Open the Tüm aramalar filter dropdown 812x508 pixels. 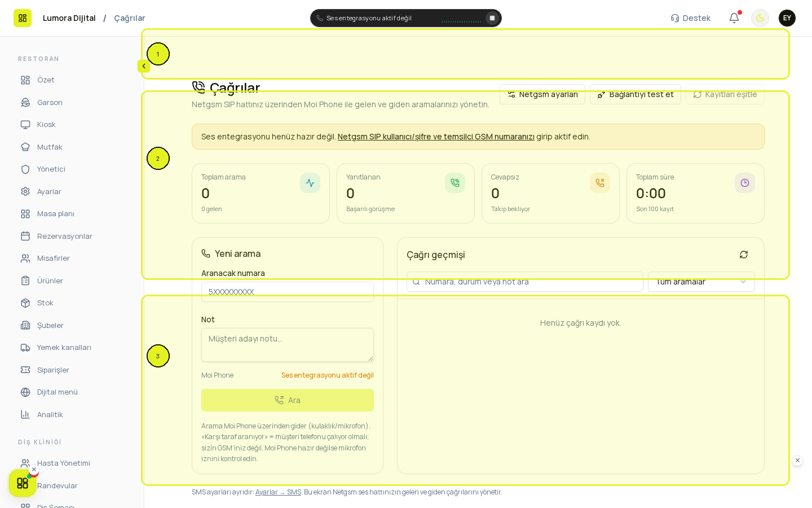701,282
